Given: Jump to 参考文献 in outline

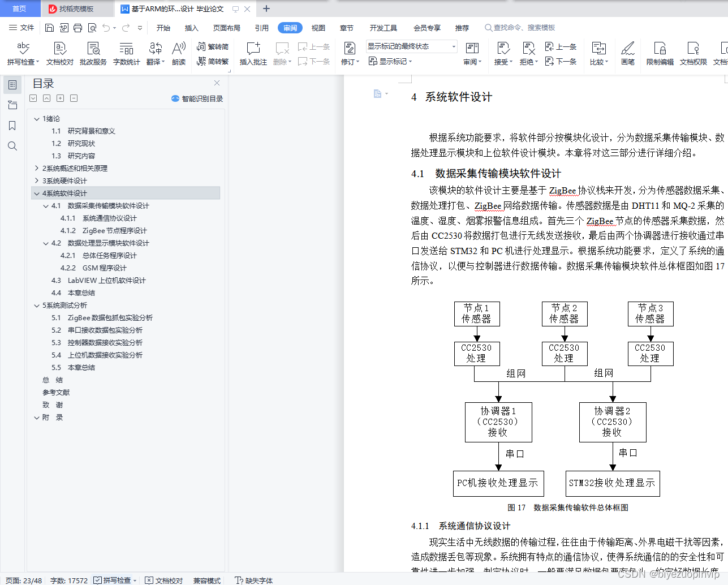Looking at the screenshot, I should point(56,393).
